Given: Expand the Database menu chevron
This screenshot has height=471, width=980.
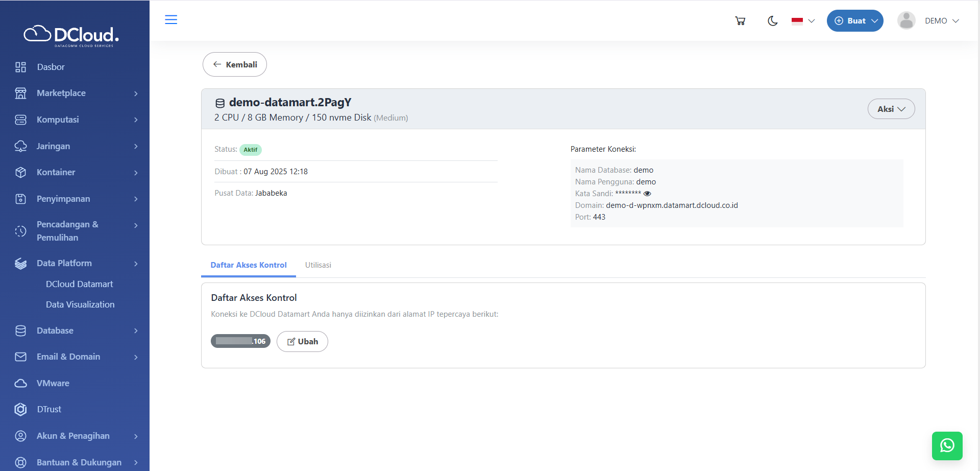Looking at the screenshot, I should (136, 331).
